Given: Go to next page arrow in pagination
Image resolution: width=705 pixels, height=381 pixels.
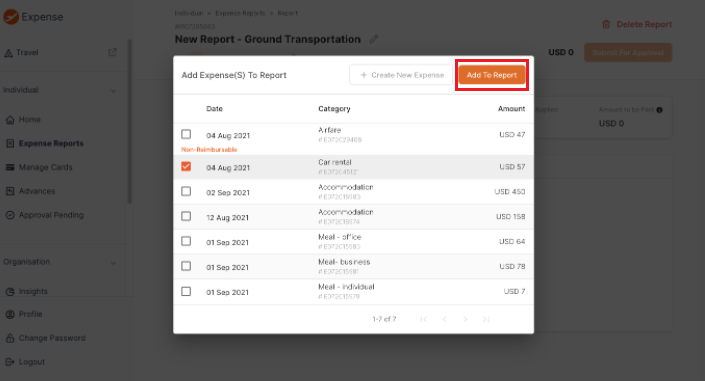Looking at the screenshot, I should point(465,319).
